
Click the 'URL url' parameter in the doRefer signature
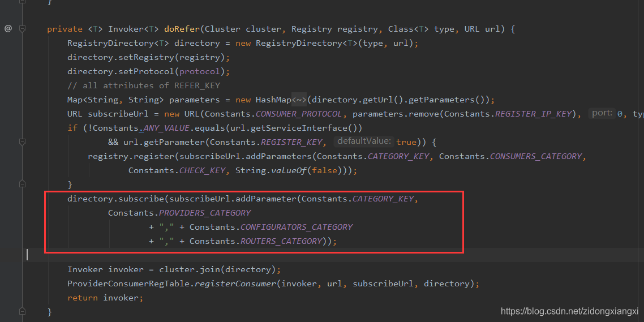click(x=482, y=29)
